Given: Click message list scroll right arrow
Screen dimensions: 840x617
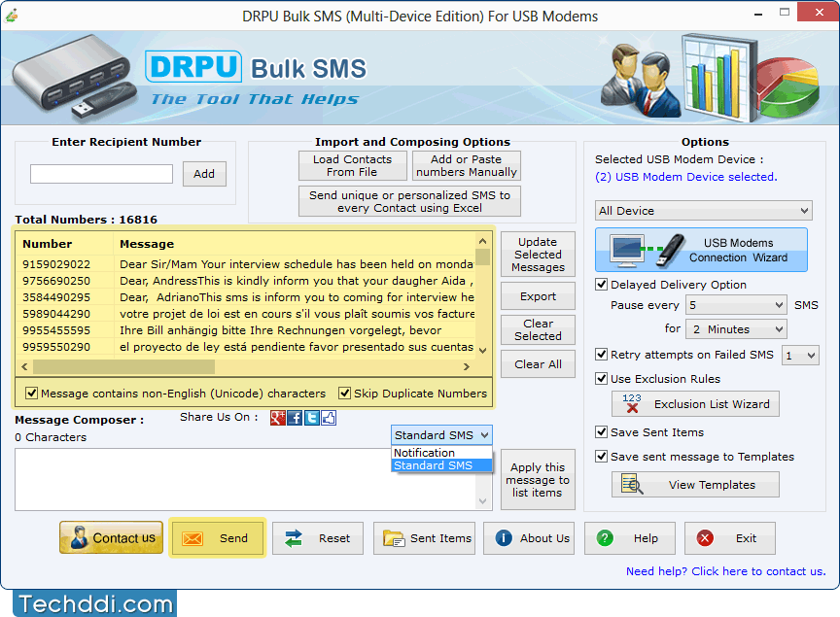Looking at the screenshot, I should (466, 367).
